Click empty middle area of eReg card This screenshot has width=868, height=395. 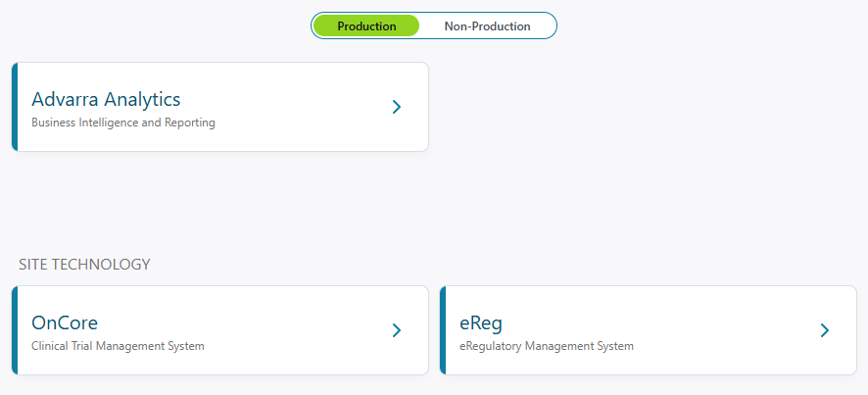pyautogui.click(x=715, y=330)
